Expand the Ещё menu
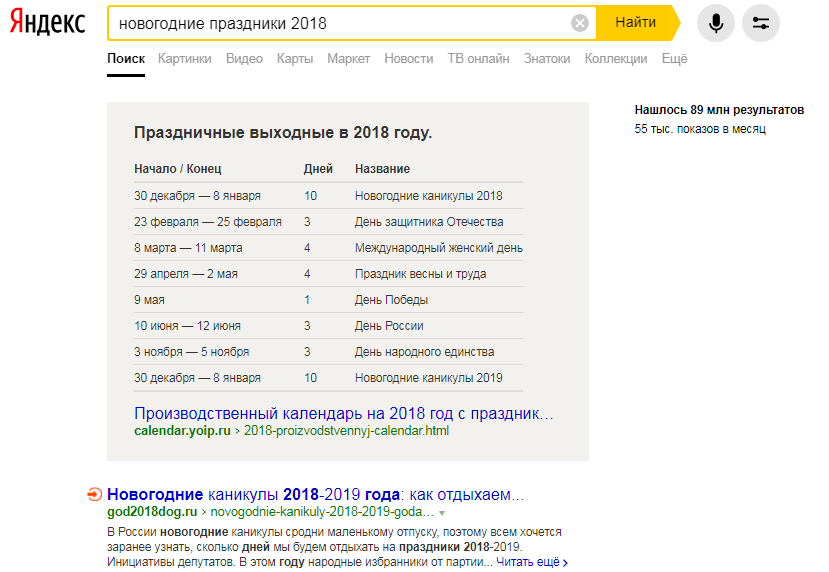 [674, 59]
